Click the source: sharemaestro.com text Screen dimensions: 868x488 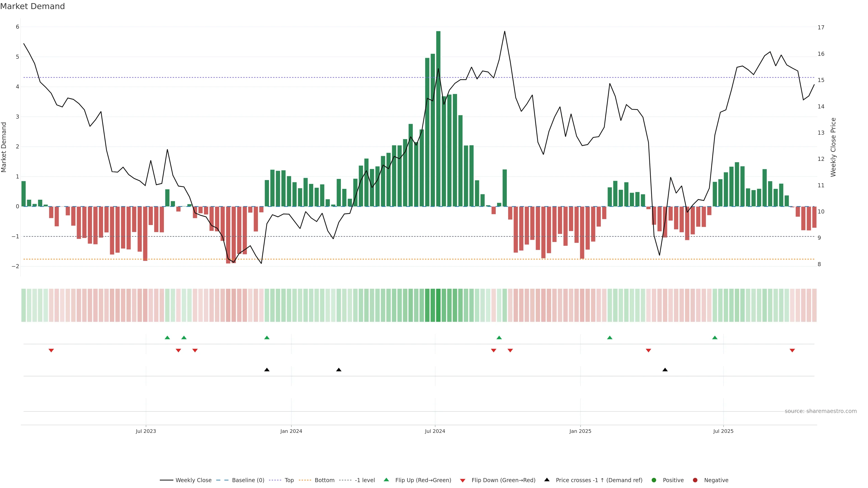click(821, 411)
